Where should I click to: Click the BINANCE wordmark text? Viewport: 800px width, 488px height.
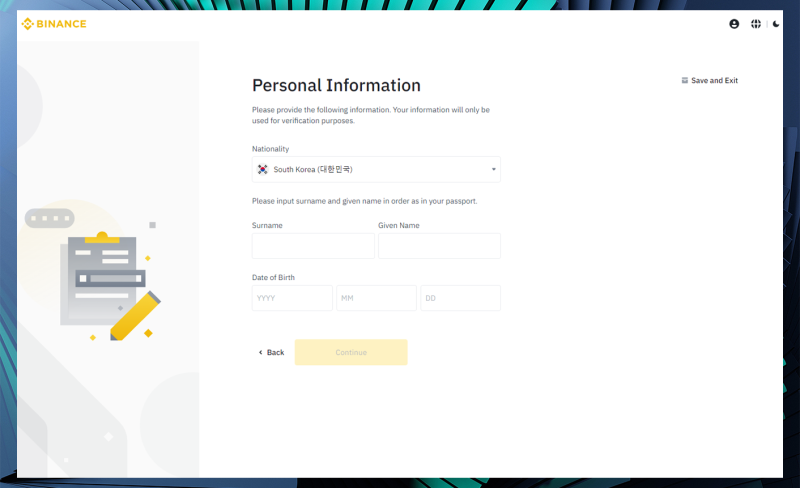(x=61, y=24)
